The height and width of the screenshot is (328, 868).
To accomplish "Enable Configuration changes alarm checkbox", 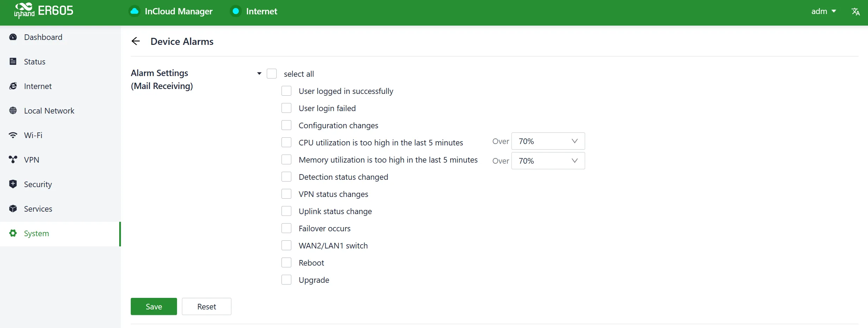I will (x=286, y=125).
